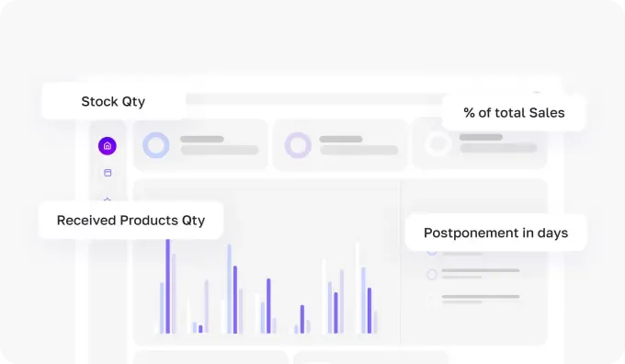
Task: Select the % of total Sales card
Action: pos(514,113)
